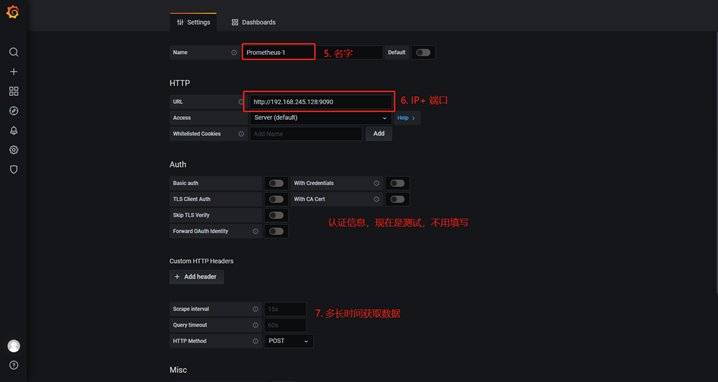
Task: Open the Help question mark icon
Action: click(14, 365)
